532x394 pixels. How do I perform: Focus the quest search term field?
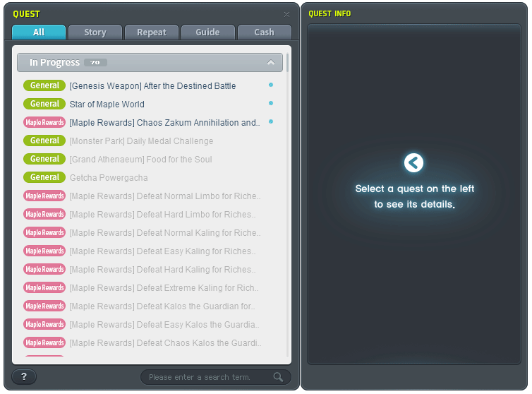pos(207,377)
